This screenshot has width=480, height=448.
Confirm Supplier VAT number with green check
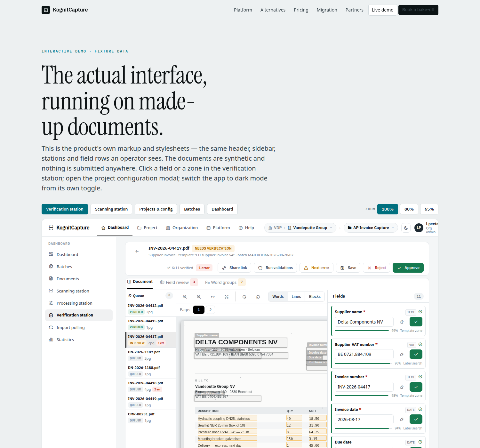(x=416, y=354)
